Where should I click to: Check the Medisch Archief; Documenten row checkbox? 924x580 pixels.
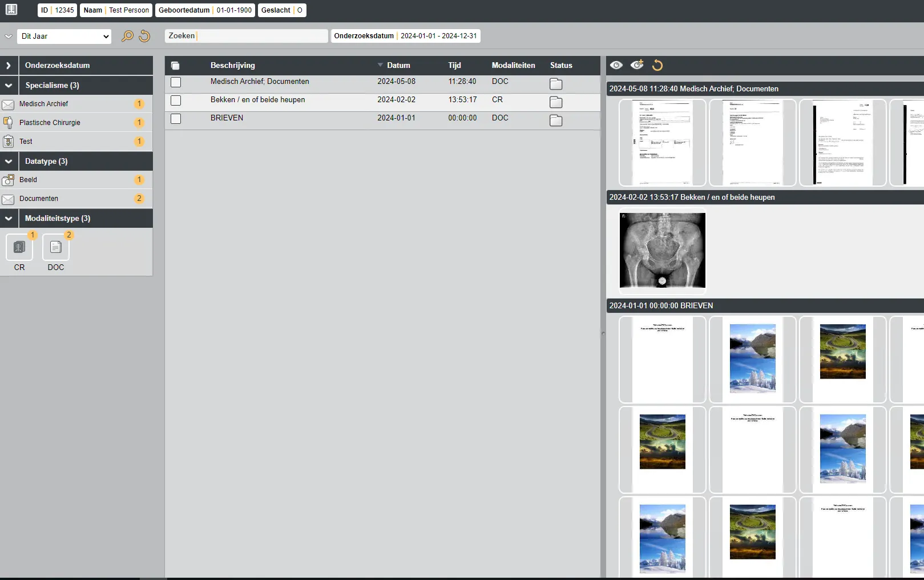pyautogui.click(x=176, y=82)
